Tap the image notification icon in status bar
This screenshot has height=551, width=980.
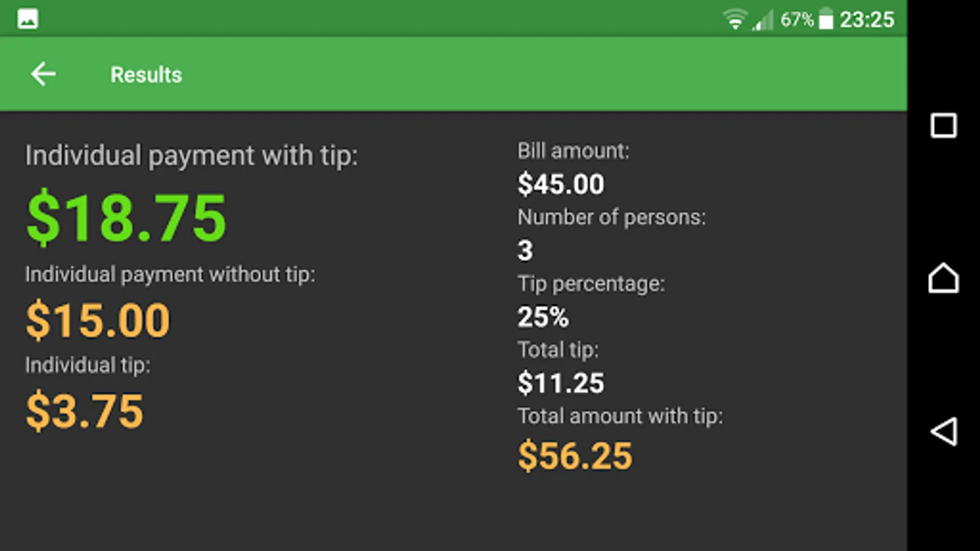pos(28,19)
